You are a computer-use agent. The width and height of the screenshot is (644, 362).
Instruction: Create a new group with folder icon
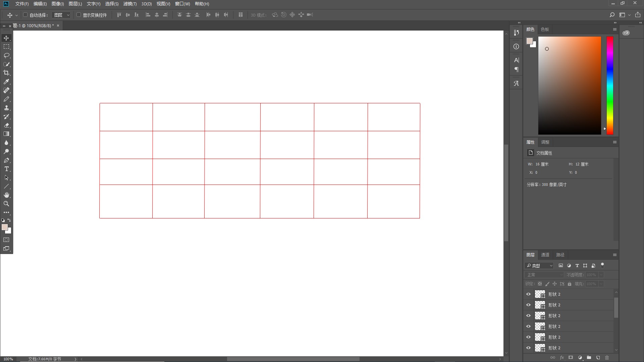pyautogui.click(x=589, y=358)
